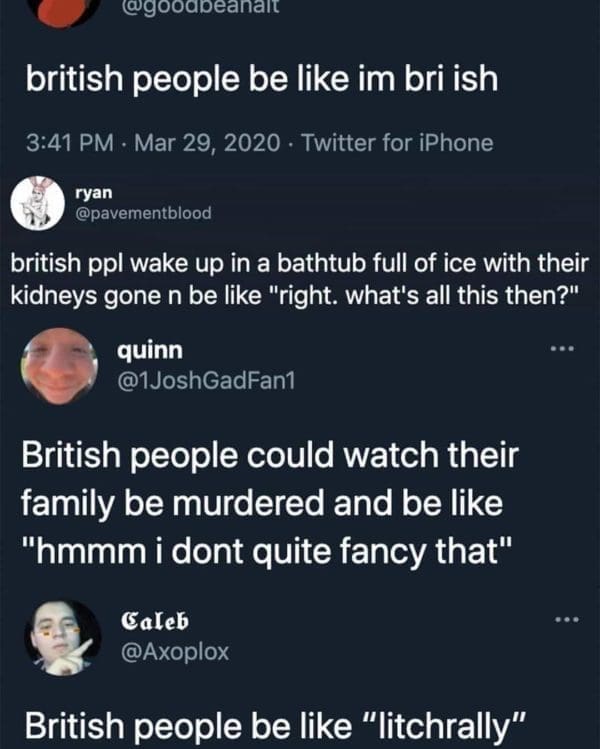Screen dimensions: 600x749
Task: Visit @1JoshGadFan1 profile handle
Action: point(206,381)
